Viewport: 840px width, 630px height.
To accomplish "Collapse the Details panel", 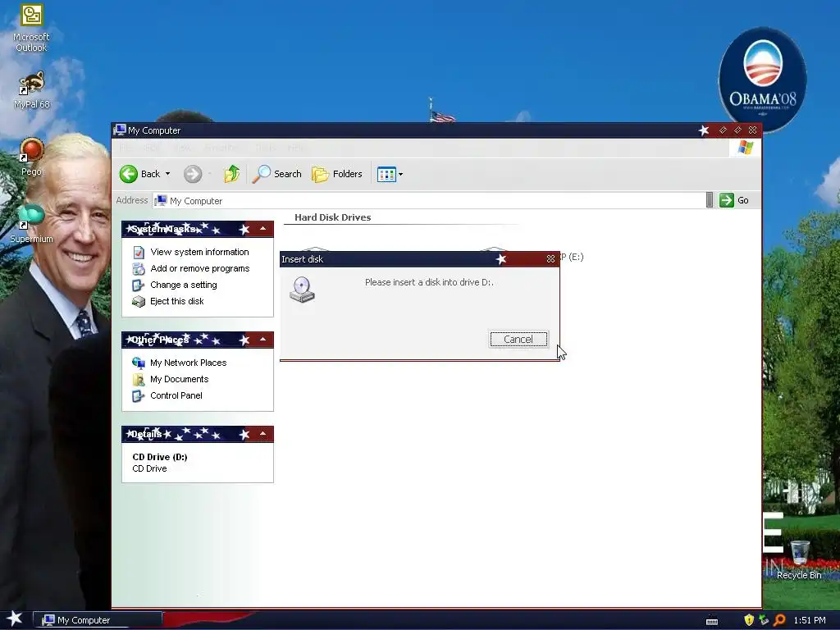I will [263, 434].
